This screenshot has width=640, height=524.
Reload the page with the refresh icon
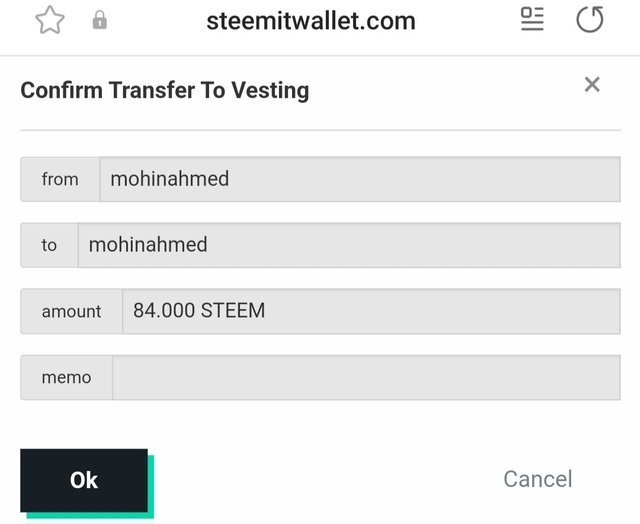(590, 19)
